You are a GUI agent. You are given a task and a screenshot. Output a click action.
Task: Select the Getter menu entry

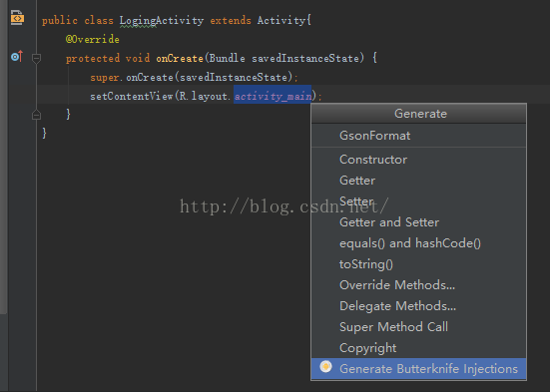(x=418, y=181)
